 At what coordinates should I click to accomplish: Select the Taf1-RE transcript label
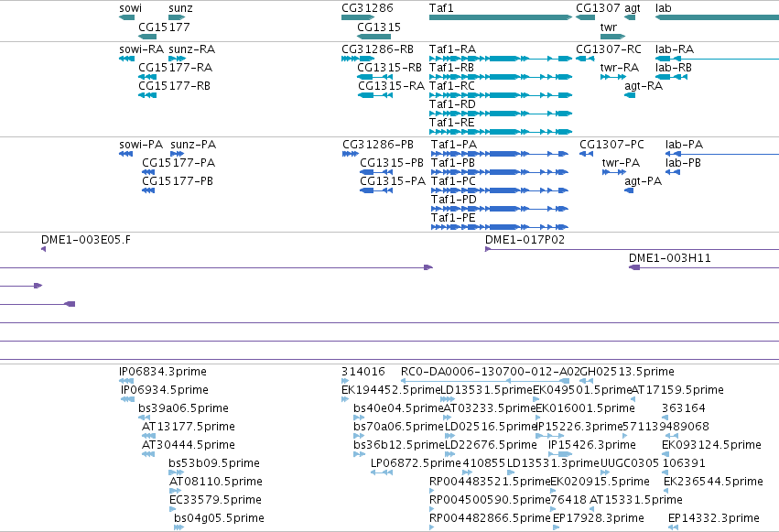pyautogui.click(x=452, y=123)
